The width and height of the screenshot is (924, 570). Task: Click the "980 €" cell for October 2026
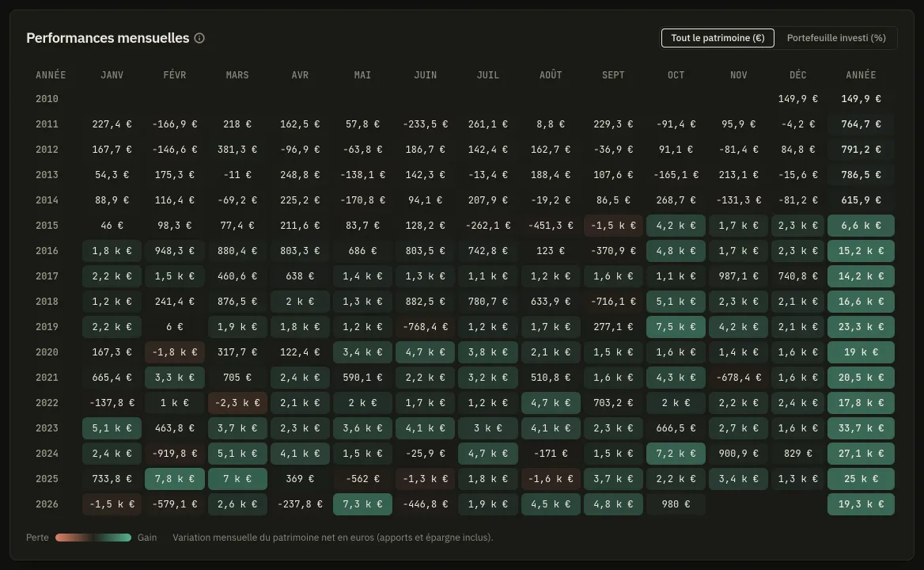click(676, 504)
